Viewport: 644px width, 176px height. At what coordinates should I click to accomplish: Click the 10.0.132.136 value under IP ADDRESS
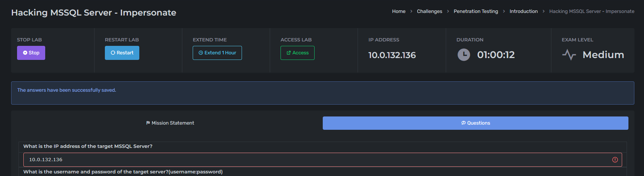pyautogui.click(x=392, y=55)
